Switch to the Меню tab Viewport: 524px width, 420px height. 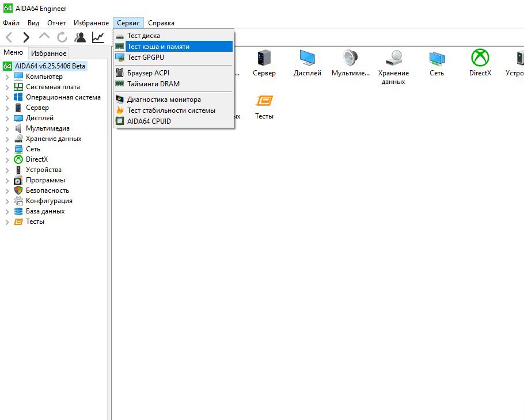tap(13, 52)
